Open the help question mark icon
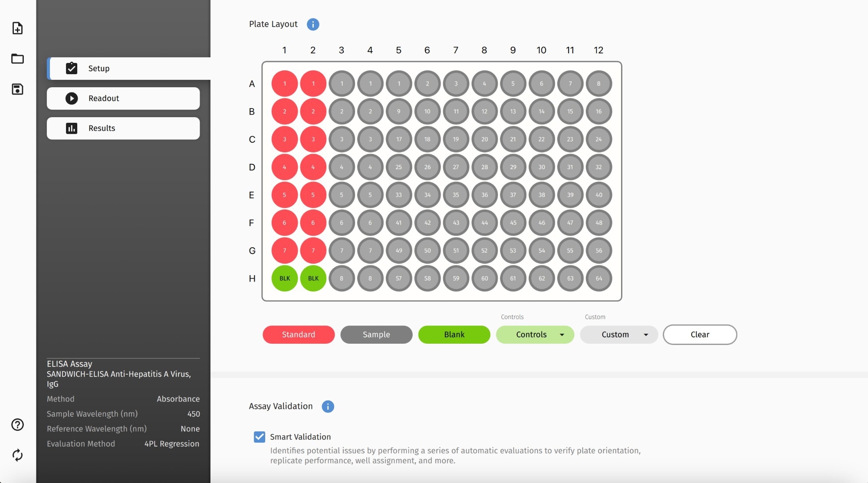 tap(17, 424)
